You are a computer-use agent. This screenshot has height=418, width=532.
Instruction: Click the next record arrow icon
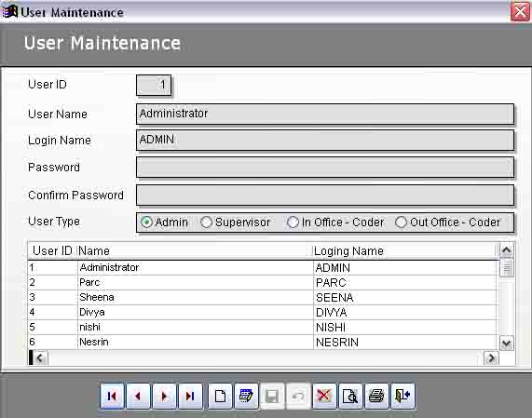click(164, 396)
